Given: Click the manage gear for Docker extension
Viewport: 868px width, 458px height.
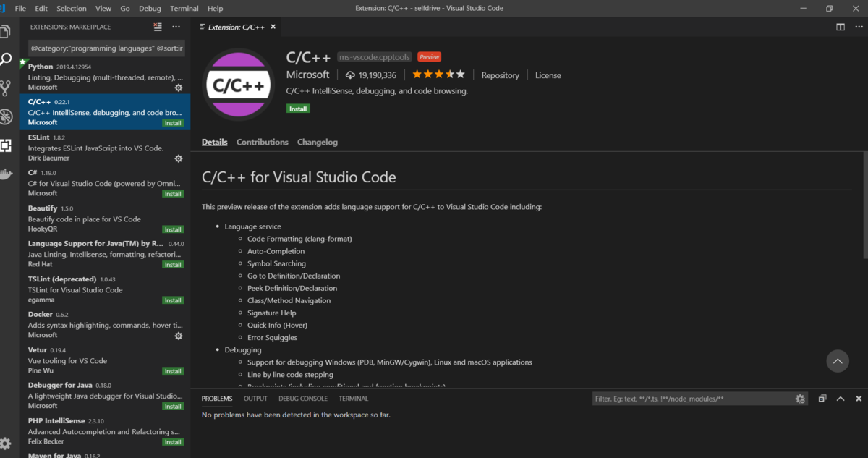Looking at the screenshot, I should (179, 336).
